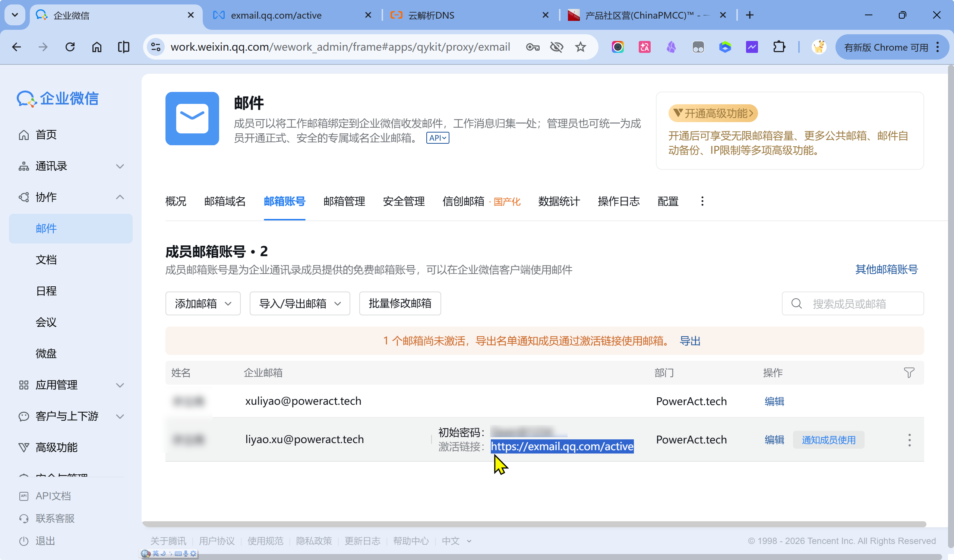Click the search magnifier icon
Viewport: 954px width, 560px height.
(x=796, y=303)
